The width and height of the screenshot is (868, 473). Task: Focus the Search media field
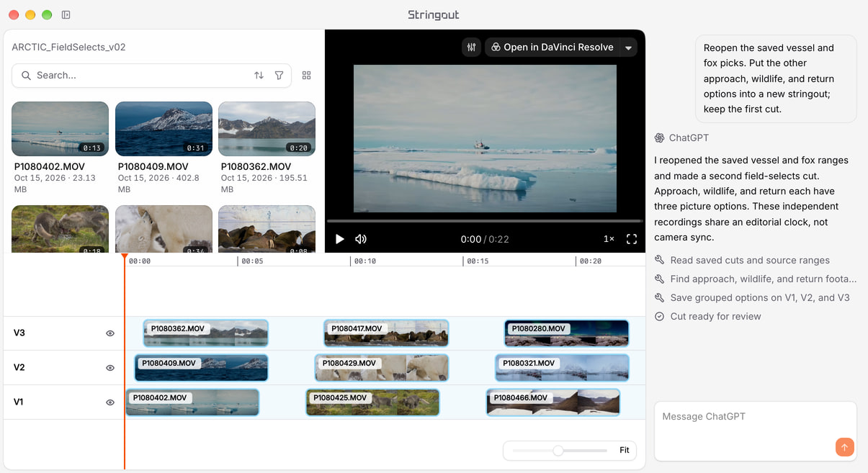[x=151, y=76]
